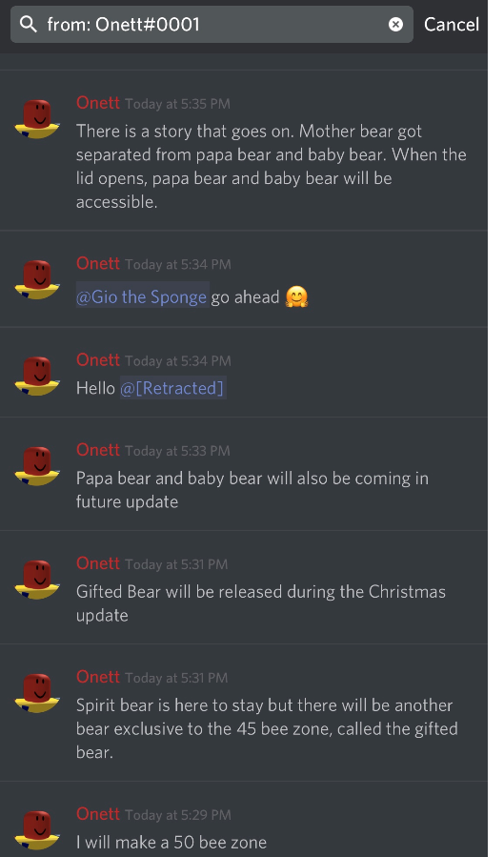Open the @Gio the Sponge mention
This screenshot has width=504, height=857.
pyautogui.click(x=143, y=296)
